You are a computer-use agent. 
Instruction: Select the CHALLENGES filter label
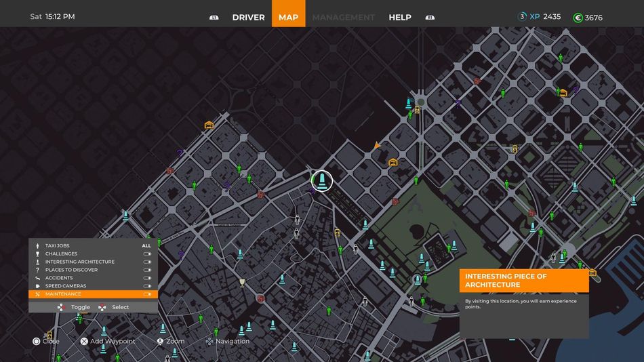[61, 254]
